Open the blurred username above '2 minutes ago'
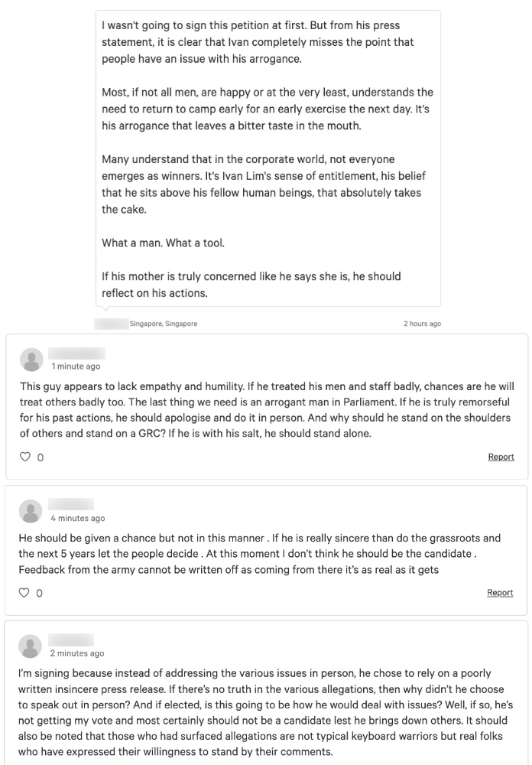This screenshot has width=532, height=765. click(71, 640)
